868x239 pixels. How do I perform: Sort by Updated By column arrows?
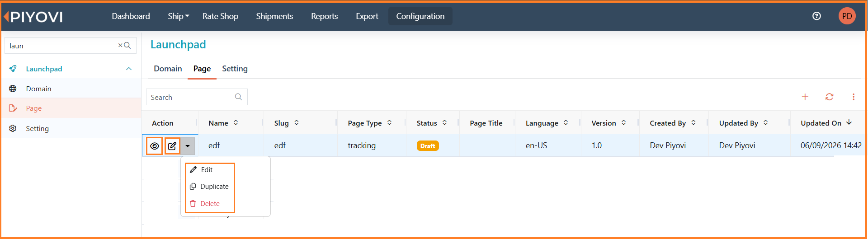(x=766, y=122)
